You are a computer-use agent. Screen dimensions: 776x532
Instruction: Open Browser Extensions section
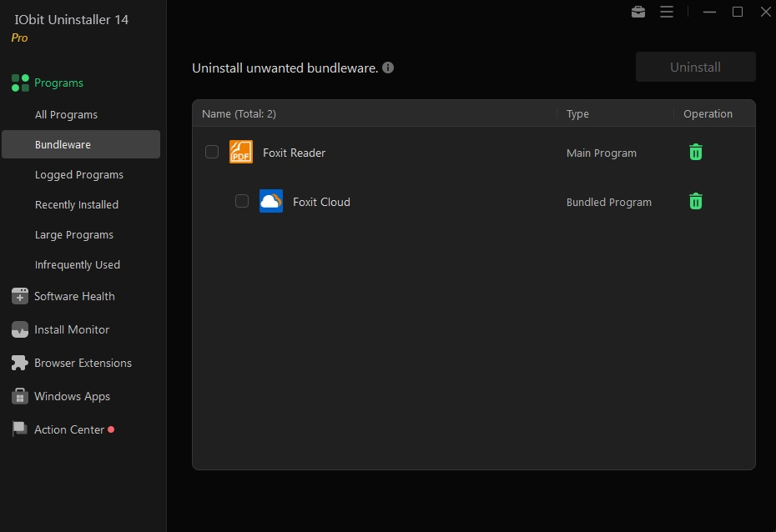tap(83, 363)
